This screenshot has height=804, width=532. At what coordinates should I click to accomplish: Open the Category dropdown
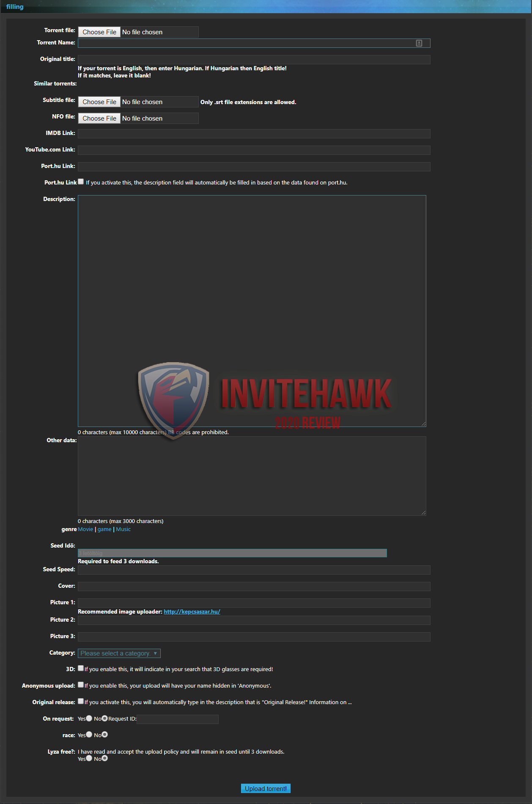(119, 653)
